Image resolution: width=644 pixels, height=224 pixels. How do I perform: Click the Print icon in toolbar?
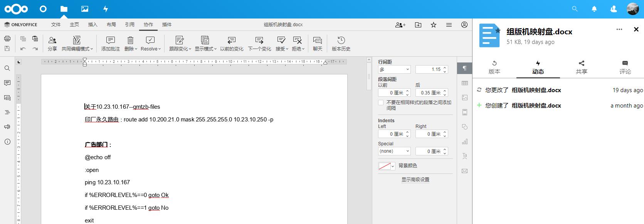[7, 39]
